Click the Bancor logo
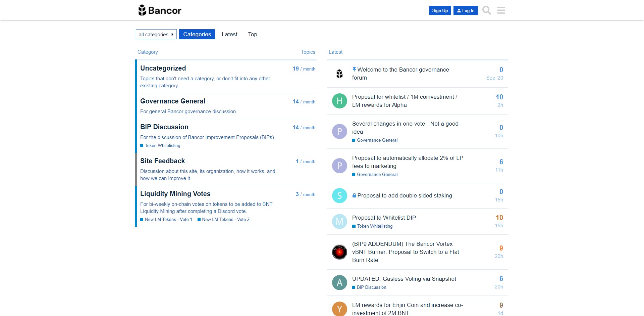The image size is (644, 316). (160, 10)
